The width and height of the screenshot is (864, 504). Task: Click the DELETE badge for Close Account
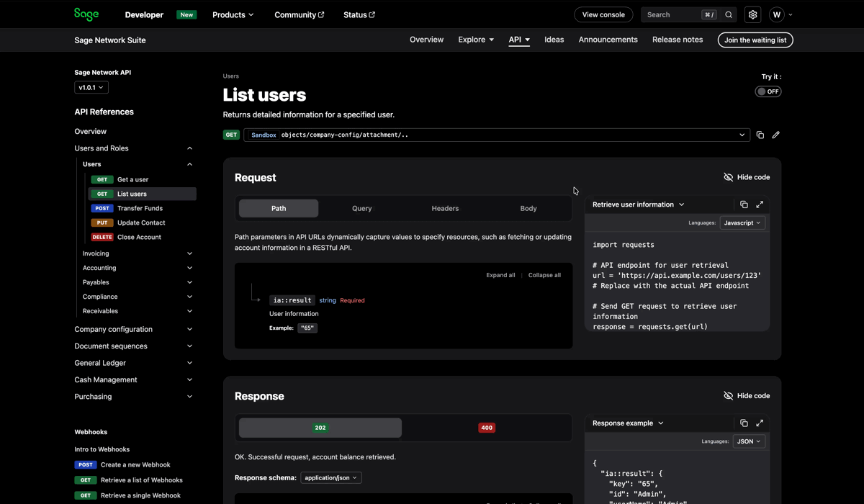pos(102,237)
